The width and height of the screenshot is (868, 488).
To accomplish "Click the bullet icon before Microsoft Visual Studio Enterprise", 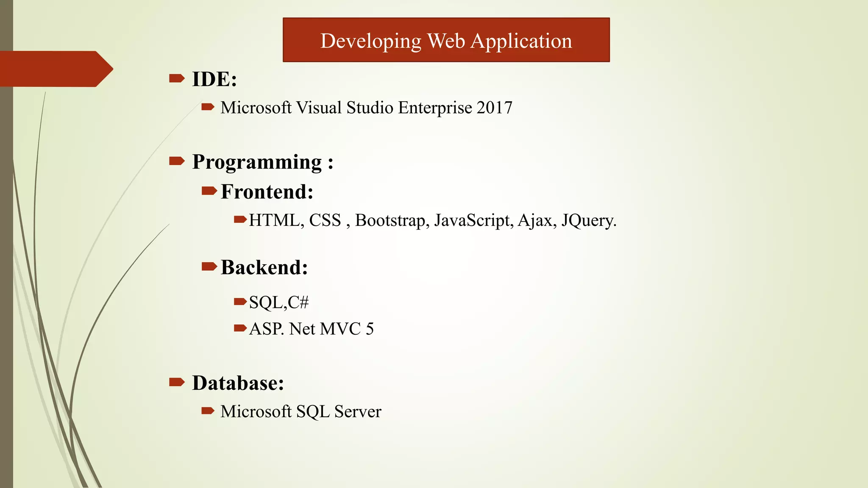I will [208, 107].
